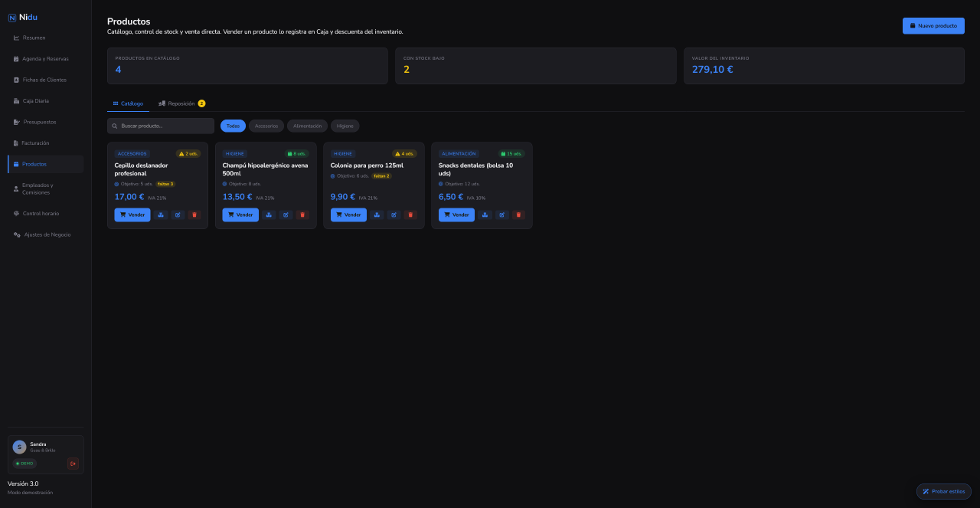Image resolution: width=980 pixels, height=508 pixels.
Task: Edit the Colonia para perro 125ml product
Action: (394, 215)
